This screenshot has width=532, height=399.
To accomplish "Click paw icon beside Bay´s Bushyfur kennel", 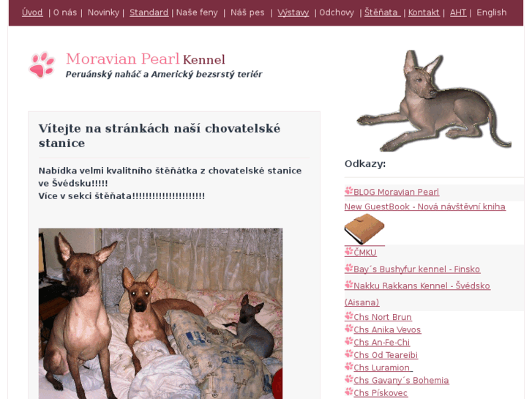I will coord(349,268).
